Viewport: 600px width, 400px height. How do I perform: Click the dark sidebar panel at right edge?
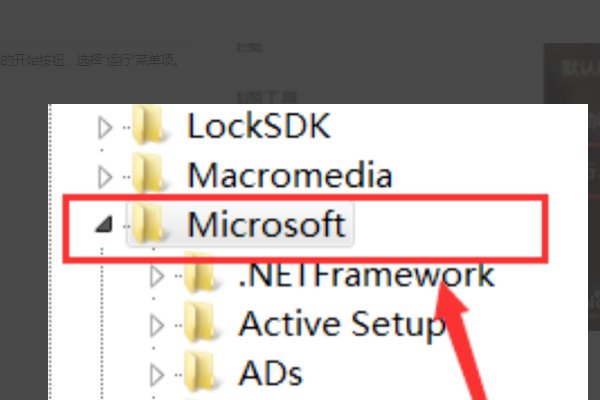572,188
